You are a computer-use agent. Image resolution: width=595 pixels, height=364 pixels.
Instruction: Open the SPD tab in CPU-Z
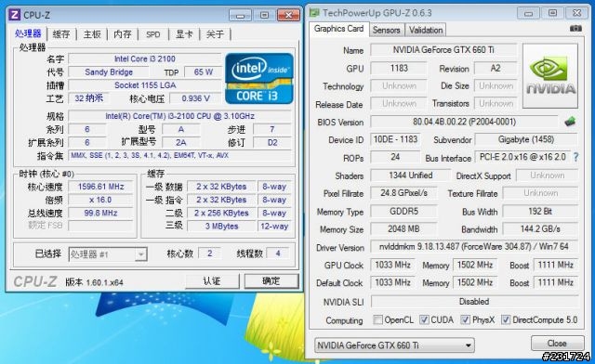point(152,34)
